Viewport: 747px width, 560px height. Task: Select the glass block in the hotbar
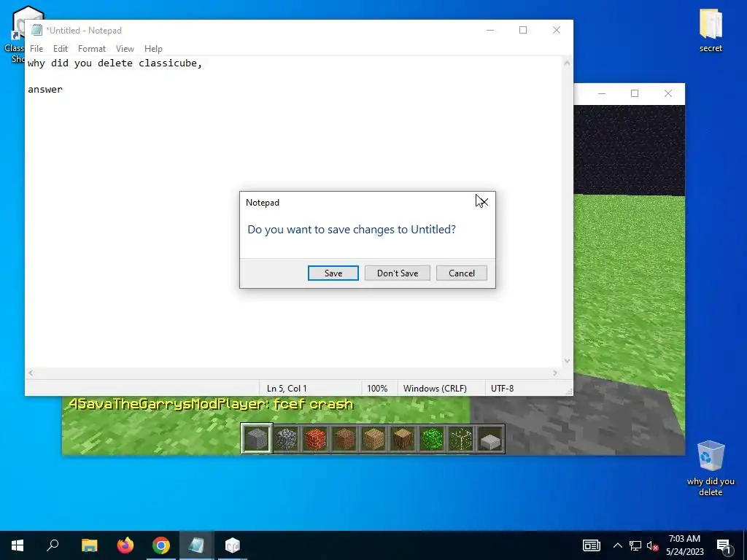point(461,438)
